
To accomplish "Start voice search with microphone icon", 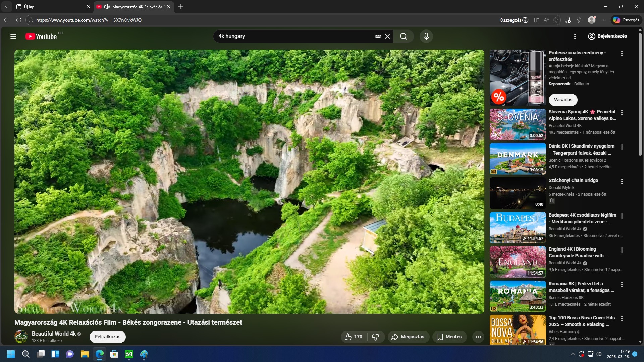I will [x=426, y=36].
